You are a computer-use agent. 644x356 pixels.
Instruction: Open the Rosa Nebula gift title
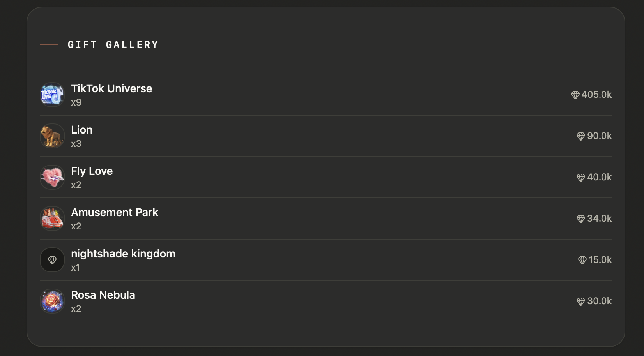click(x=103, y=295)
